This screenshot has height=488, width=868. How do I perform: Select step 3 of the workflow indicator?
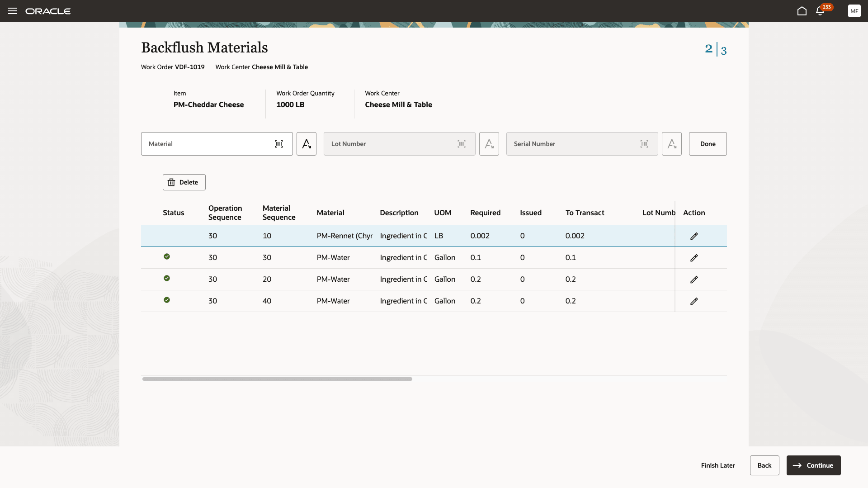[723, 50]
